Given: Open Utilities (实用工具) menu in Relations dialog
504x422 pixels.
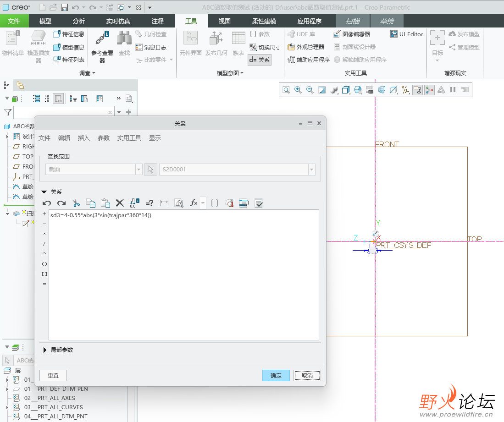Looking at the screenshot, I should tap(129, 138).
